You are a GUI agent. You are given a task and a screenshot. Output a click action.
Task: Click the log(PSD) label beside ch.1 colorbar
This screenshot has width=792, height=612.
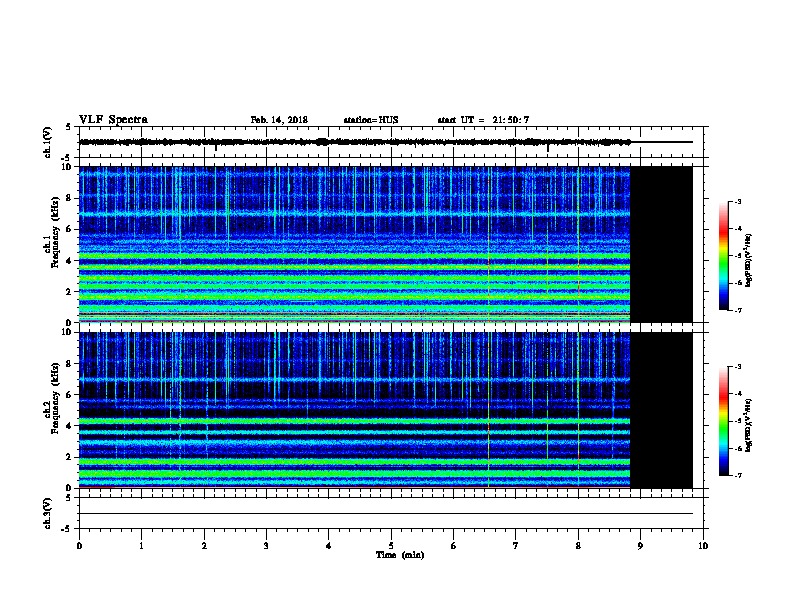748,260
